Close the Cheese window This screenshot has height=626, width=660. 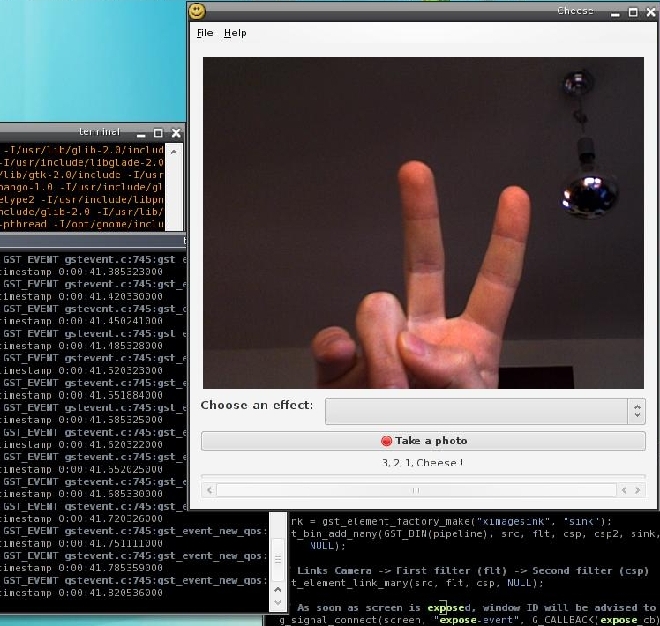(651, 12)
